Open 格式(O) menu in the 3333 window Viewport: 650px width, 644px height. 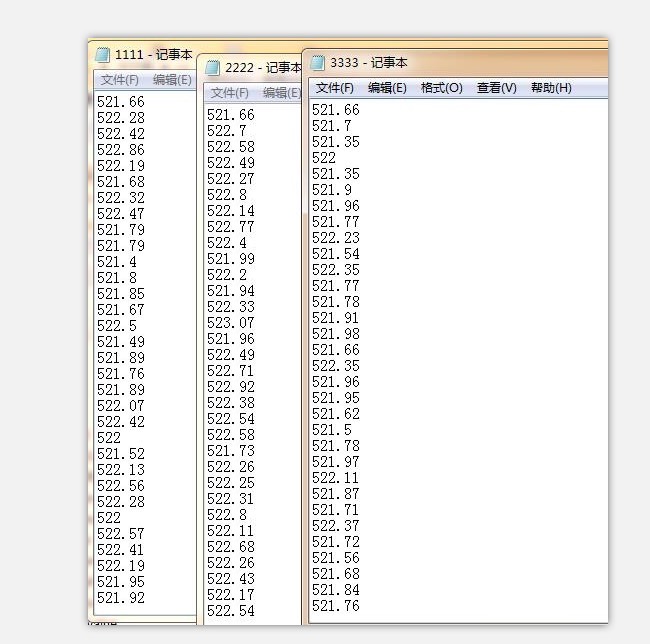point(441,88)
